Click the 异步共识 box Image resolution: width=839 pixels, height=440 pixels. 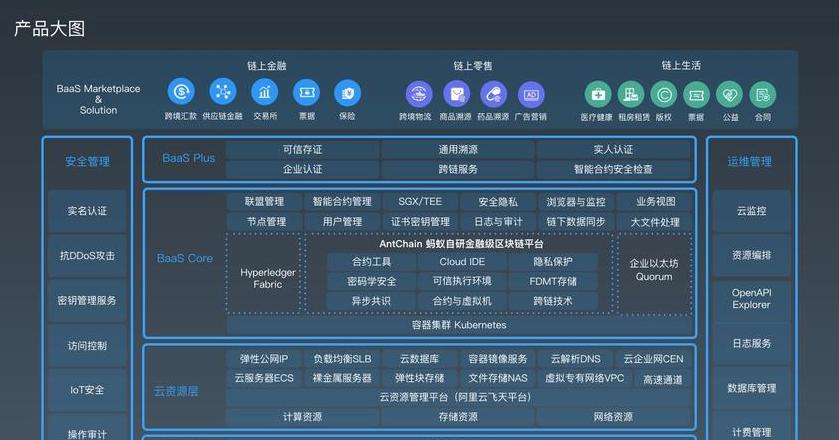point(371,301)
